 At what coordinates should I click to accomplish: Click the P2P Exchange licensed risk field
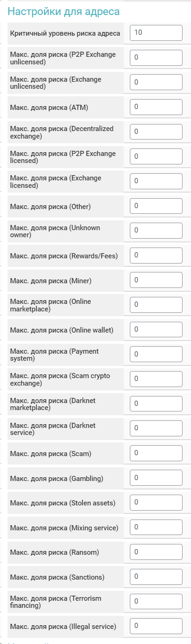pyautogui.click(x=156, y=156)
